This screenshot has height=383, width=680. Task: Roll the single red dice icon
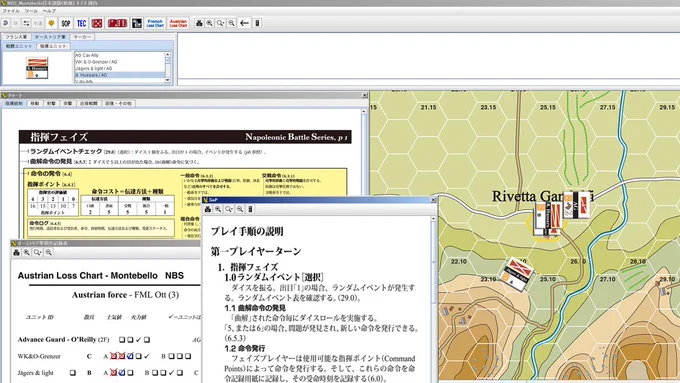(97, 23)
